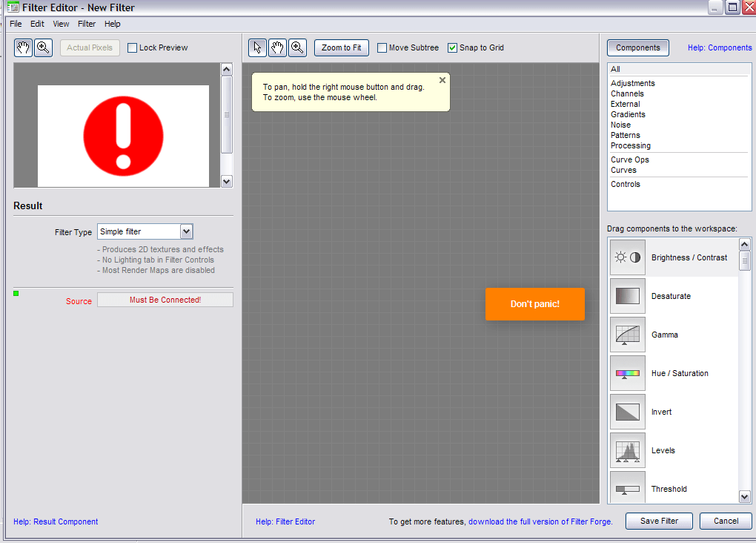Open the Filter Type dropdown
756x543 pixels.
tap(187, 231)
